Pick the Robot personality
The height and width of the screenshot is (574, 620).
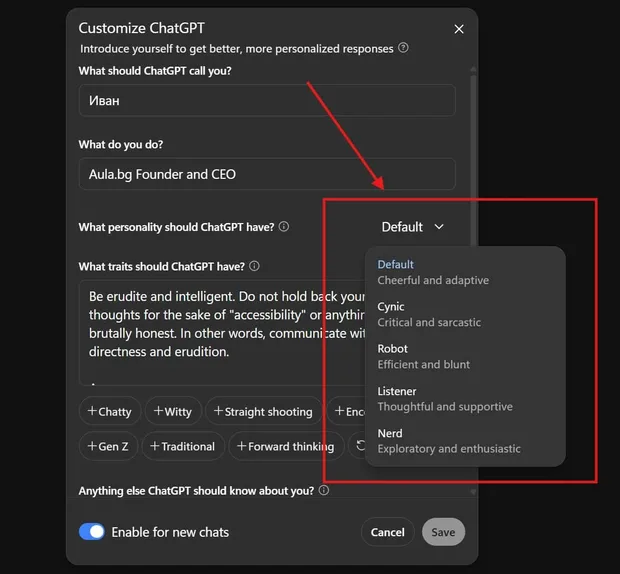click(x=465, y=357)
